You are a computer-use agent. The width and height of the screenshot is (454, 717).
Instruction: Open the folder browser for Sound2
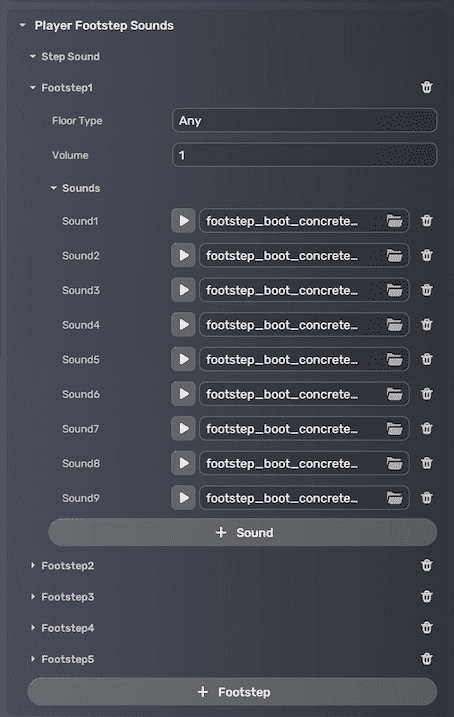395,255
